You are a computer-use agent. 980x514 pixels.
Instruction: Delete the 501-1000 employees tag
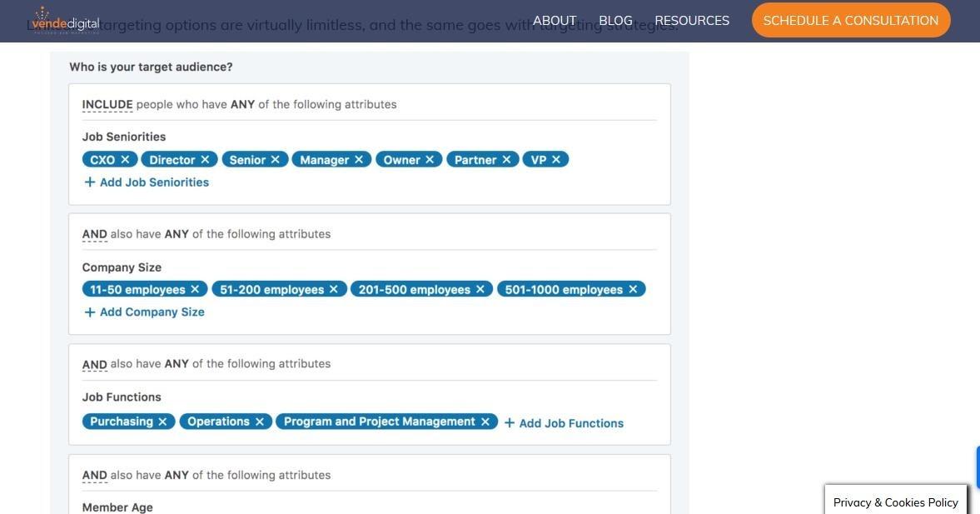pyautogui.click(x=633, y=289)
